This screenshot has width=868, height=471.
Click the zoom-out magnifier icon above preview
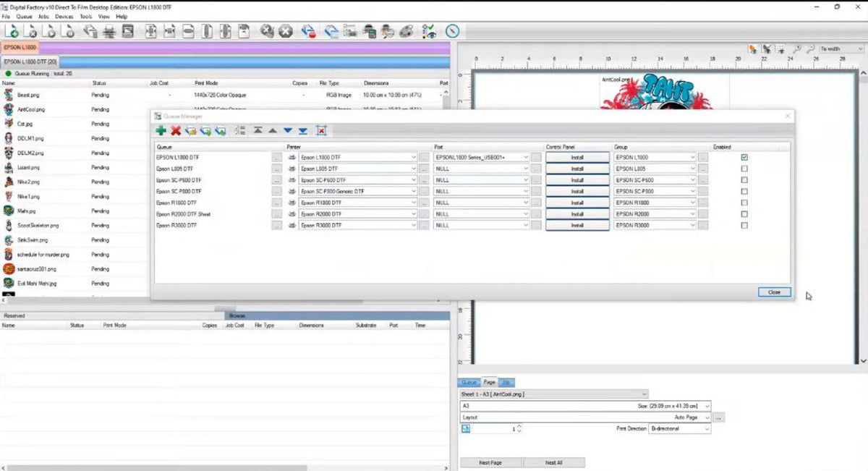pos(809,49)
